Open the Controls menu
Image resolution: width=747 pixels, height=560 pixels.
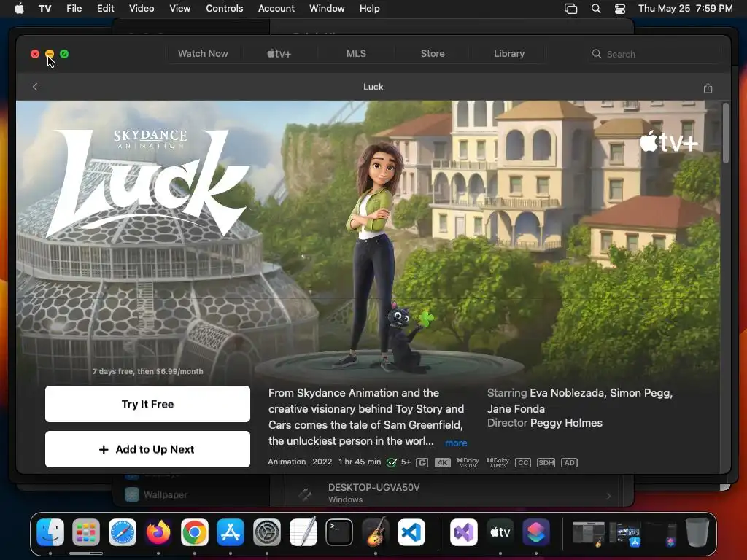(225, 9)
